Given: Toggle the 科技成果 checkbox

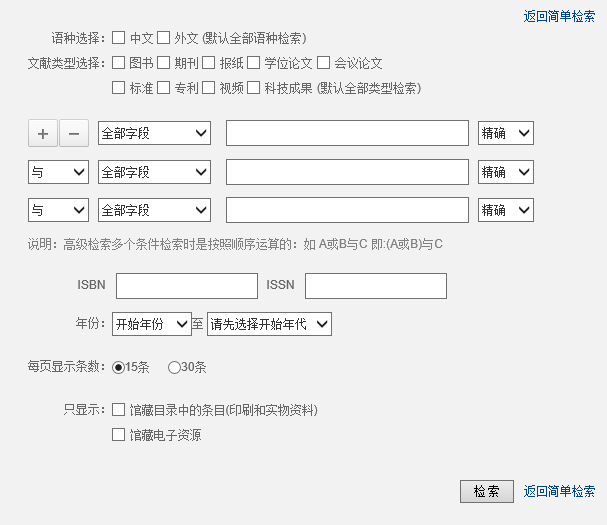Looking at the screenshot, I should pyautogui.click(x=253, y=88).
